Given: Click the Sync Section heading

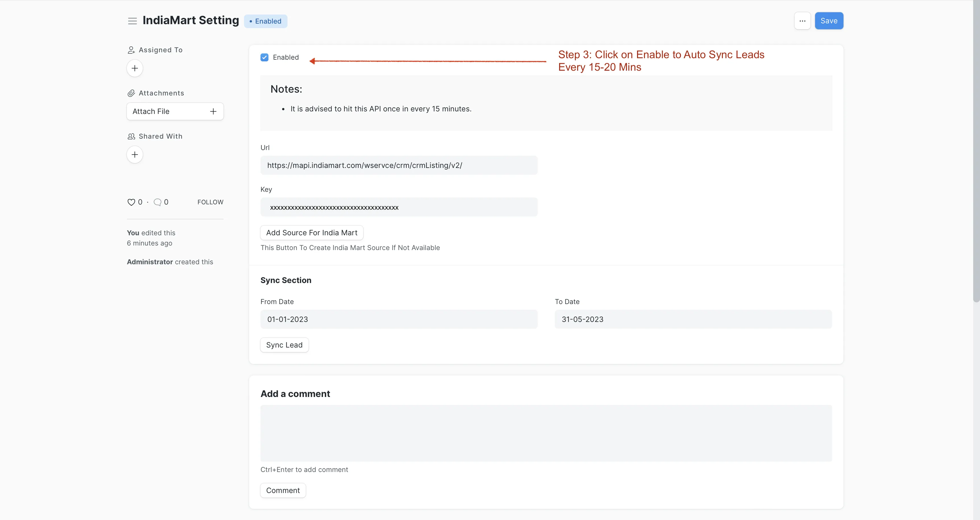Looking at the screenshot, I should (x=286, y=280).
